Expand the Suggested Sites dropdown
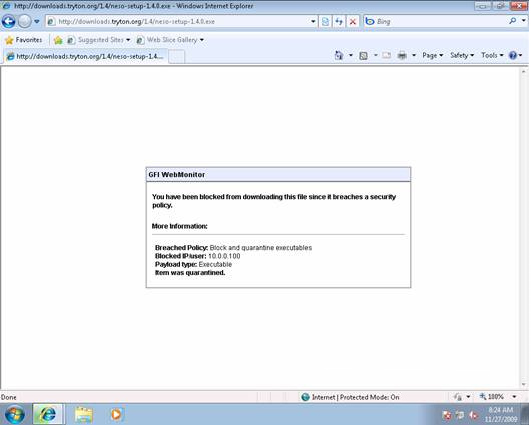The width and height of the screenshot is (531, 425). [x=128, y=40]
